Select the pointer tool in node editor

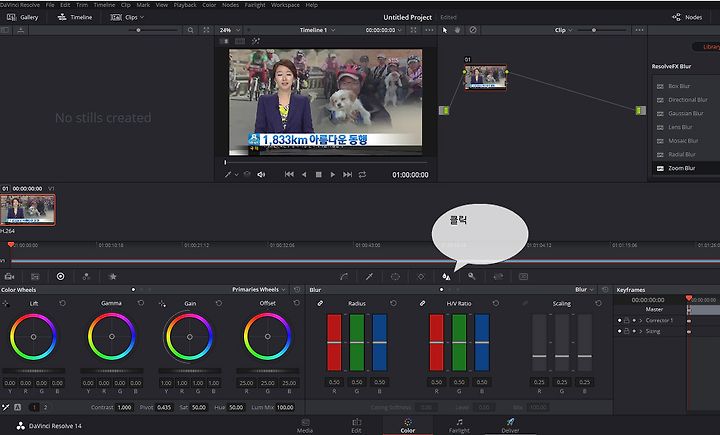(x=444, y=30)
